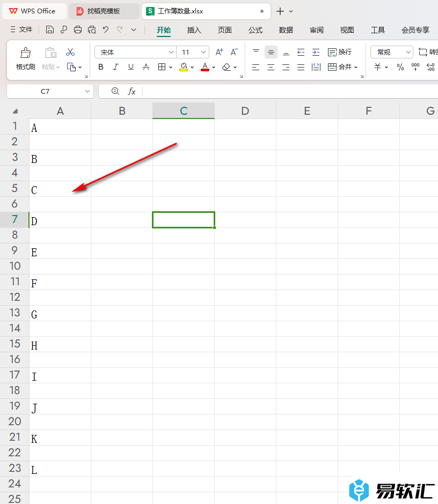Switch to 页面 Page tab
The width and height of the screenshot is (438, 504).
pyautogui.click(x=224, y=30)
